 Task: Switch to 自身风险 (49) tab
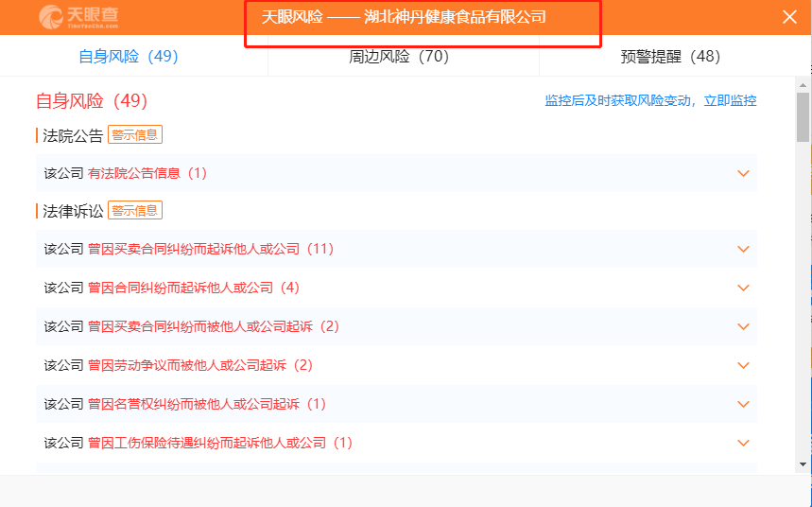pyautogui.click(x=129, y=56)
